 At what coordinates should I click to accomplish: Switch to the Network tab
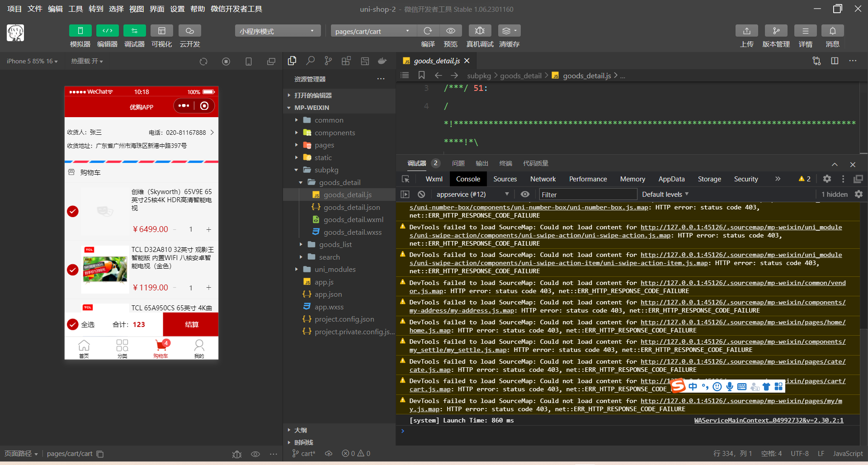click(x=542, y=179)
